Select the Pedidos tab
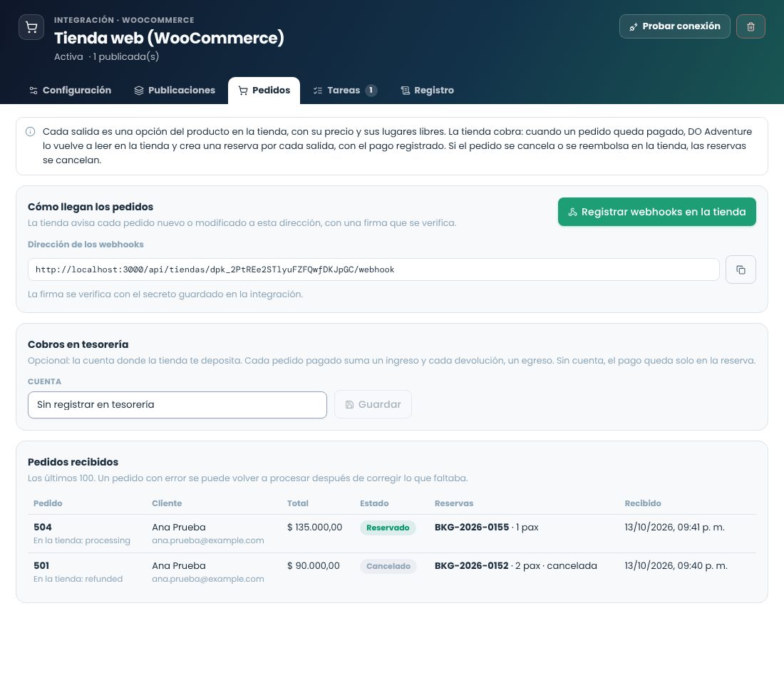Viewport: 784px width, 673px height. pyautogui.click(x=264, y=91)
